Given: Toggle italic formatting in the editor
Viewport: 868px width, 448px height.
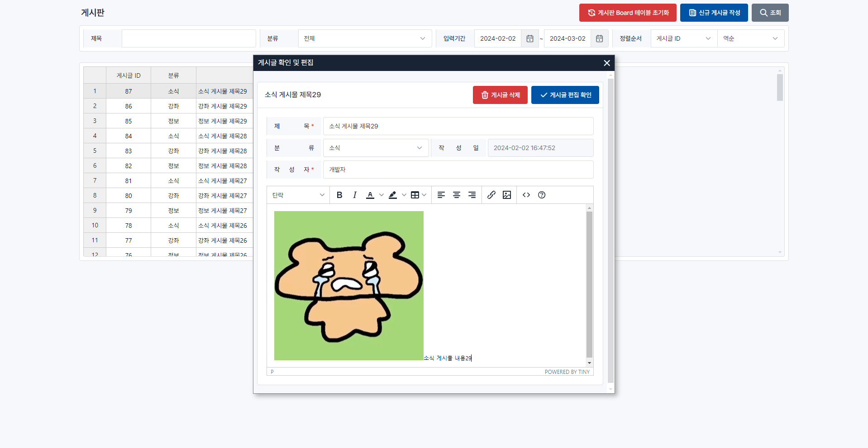Looking at the screenshot, I should pos(355,195).
